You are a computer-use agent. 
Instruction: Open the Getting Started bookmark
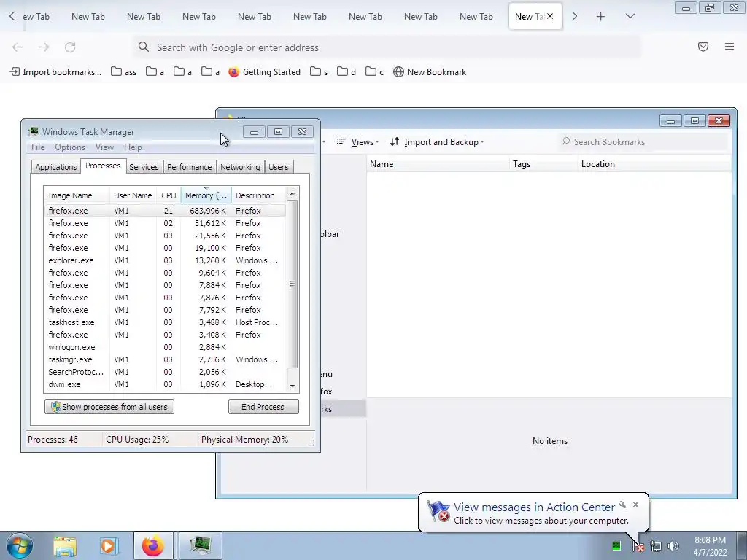click(264, 72)
